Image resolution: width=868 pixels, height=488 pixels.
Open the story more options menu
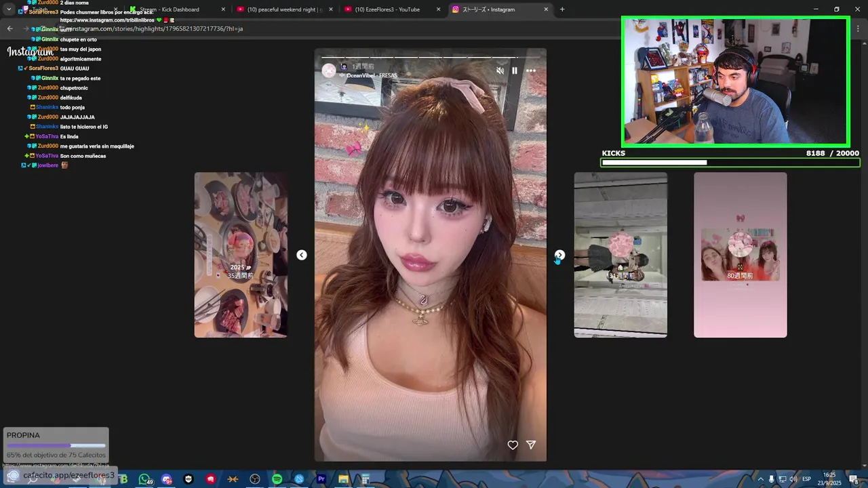(531, 70)
